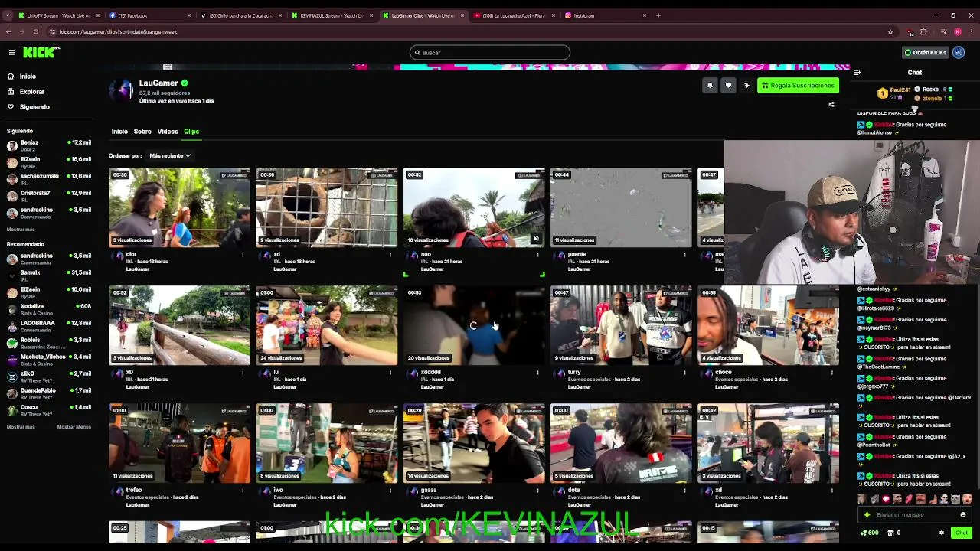Image resolution: width=980 pixels, height=551 pixels.
Task: Toggle the notification bell for LauGamer
Action: click(x=710, y=86)
